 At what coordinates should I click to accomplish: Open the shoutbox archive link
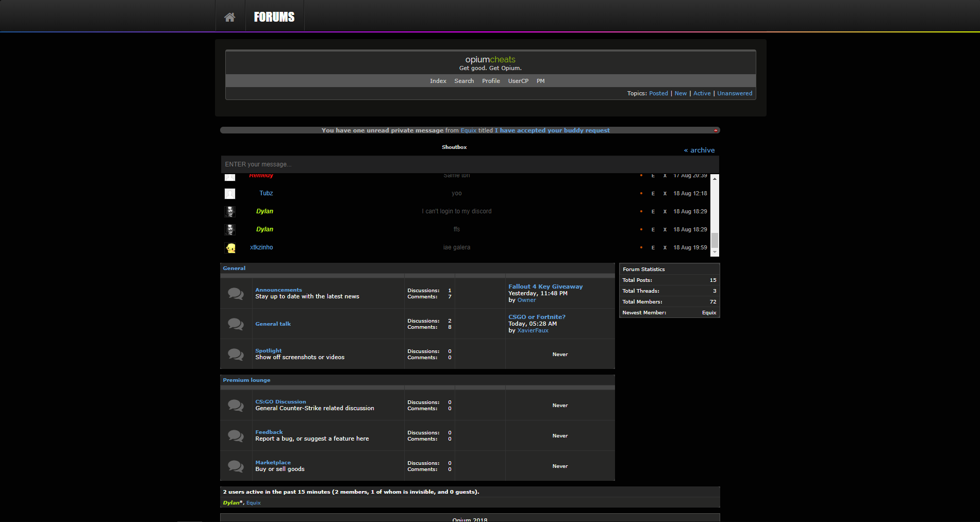coord(700,150)
